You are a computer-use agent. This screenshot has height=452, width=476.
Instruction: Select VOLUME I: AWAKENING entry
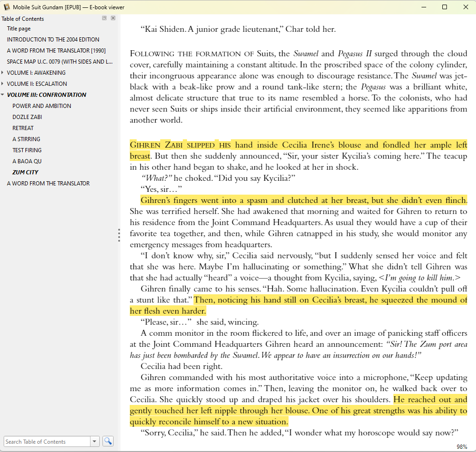coord(36,73)
